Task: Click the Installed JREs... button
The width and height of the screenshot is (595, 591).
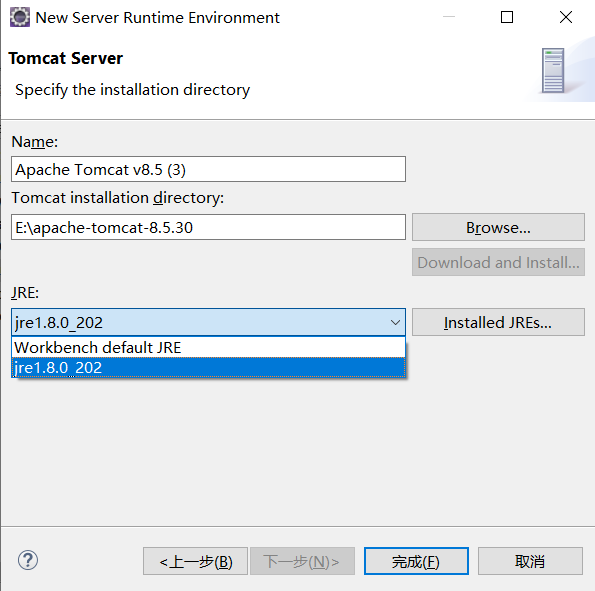Action: click(x=498, y=322)
